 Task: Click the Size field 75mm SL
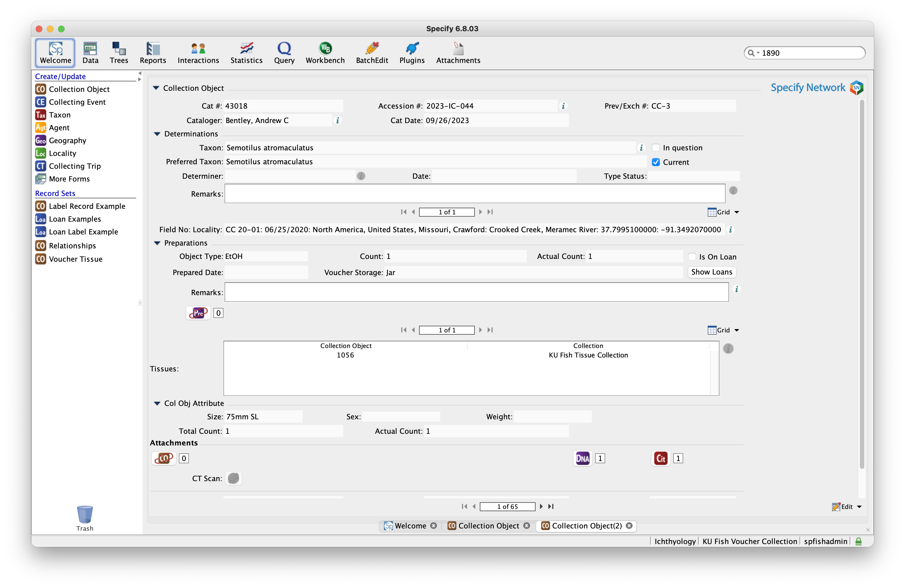click(263, 417)
